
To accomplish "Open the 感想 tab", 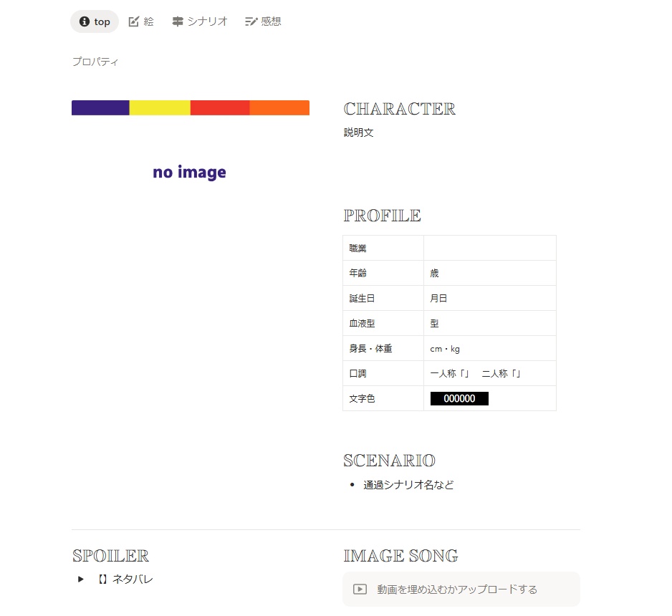I will (x=271, y=21).
